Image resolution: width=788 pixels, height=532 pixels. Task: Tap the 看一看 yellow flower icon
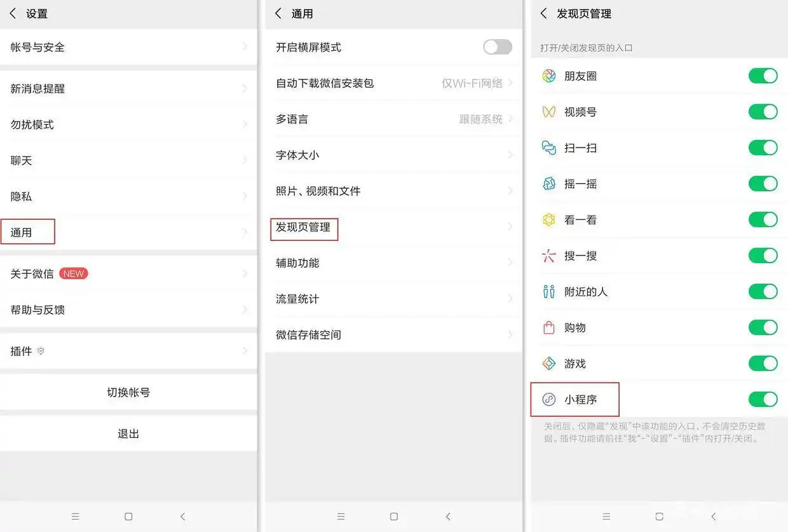[548, 220]
